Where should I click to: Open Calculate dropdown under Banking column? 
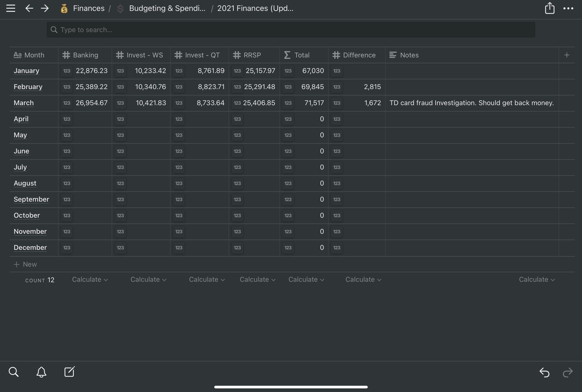tap(90, 279)
